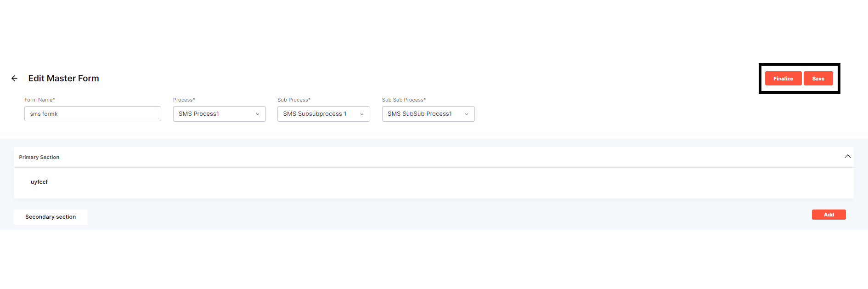Click the 'Edit Master Form' page heading
Screen dimensions: 868x289
coord(63,79)
